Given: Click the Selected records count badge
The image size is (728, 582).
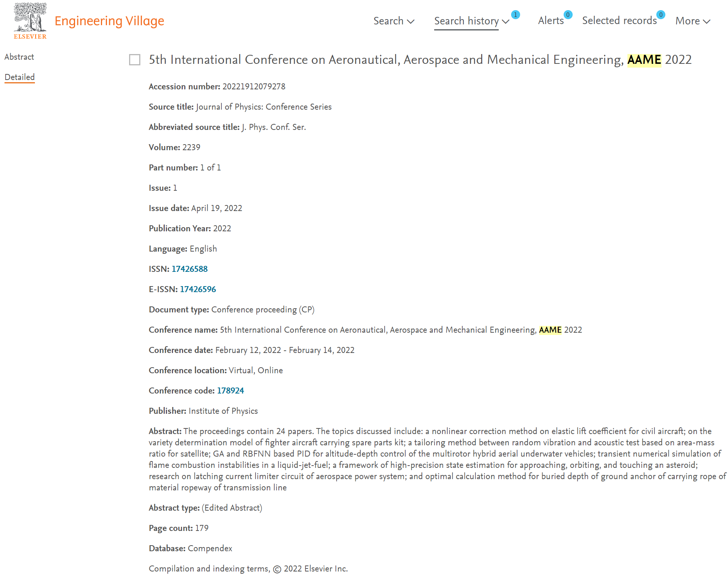Looking at the screenshot, I should [661, 15].
